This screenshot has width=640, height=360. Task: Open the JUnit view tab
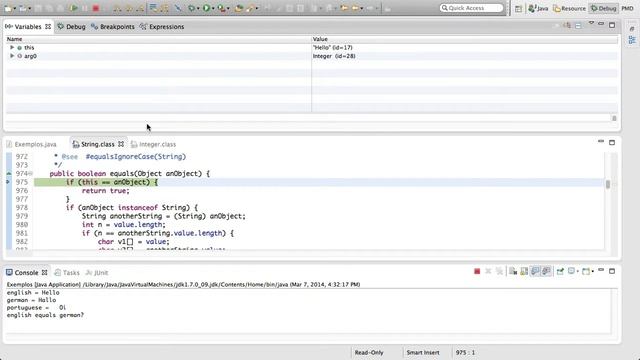[97, 273]
